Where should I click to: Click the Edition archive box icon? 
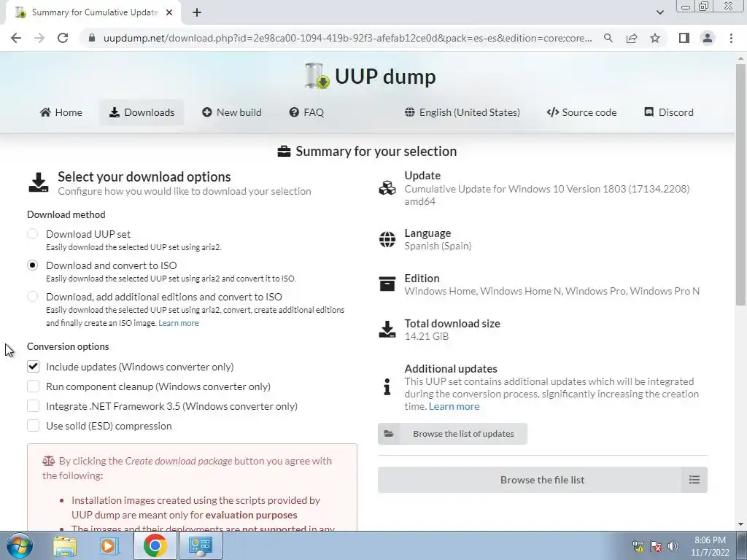387,284
